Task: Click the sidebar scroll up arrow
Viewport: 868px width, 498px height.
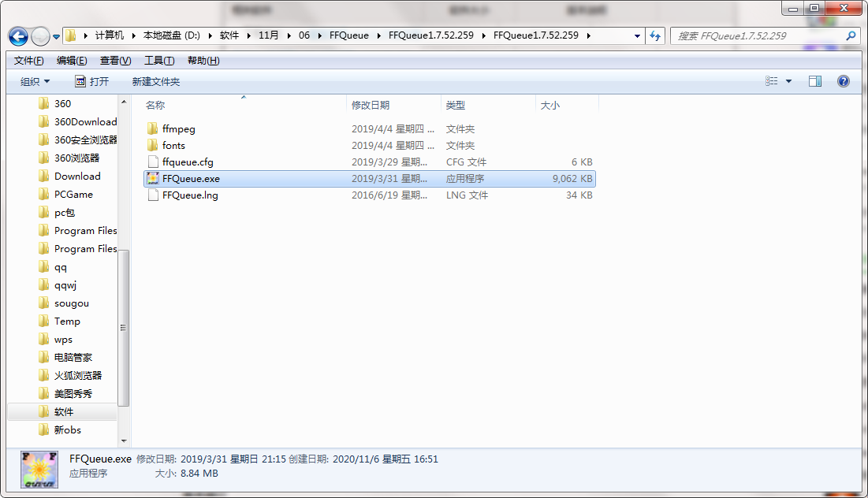Action: click(x=124, y=102)
